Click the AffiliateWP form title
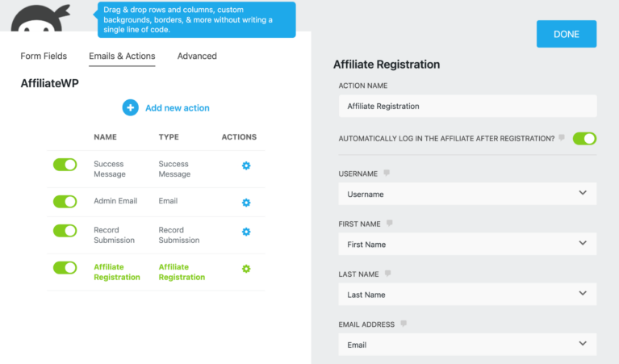 tap(50, 83)
